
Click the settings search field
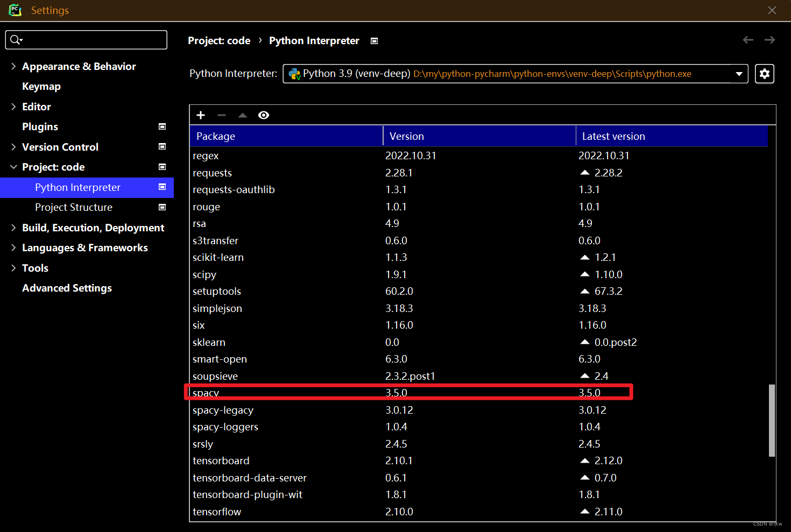coord(86,39)
